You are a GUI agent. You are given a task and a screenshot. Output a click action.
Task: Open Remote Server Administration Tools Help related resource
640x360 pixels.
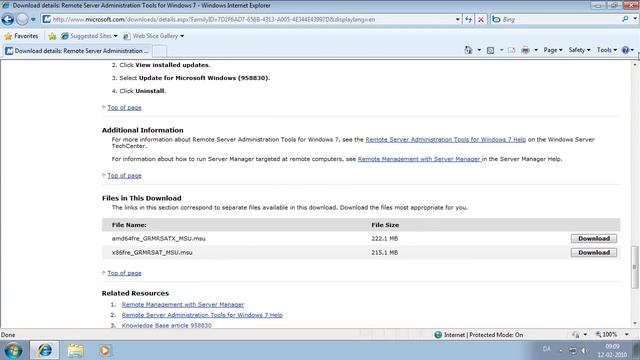[x=202, y=315]
